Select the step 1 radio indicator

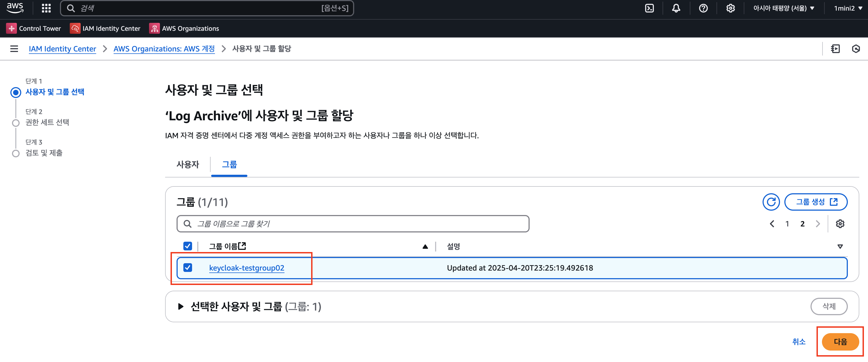[16, 92]
